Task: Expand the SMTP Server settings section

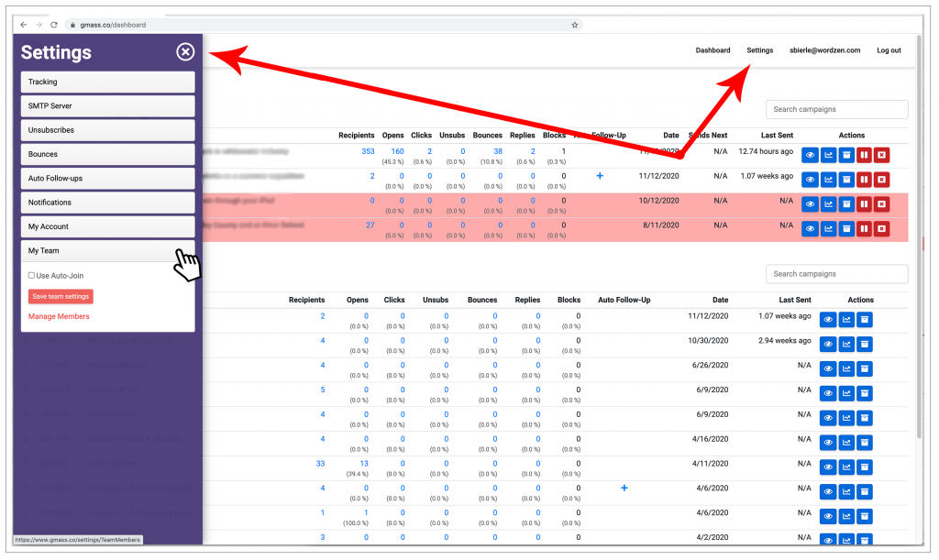Action: point(107,105)
